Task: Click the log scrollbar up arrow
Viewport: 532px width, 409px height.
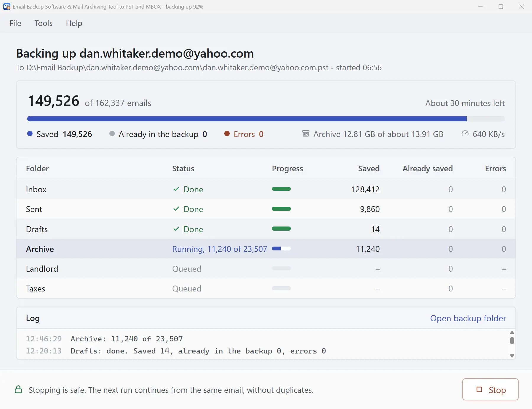Action: pos(512,333)
